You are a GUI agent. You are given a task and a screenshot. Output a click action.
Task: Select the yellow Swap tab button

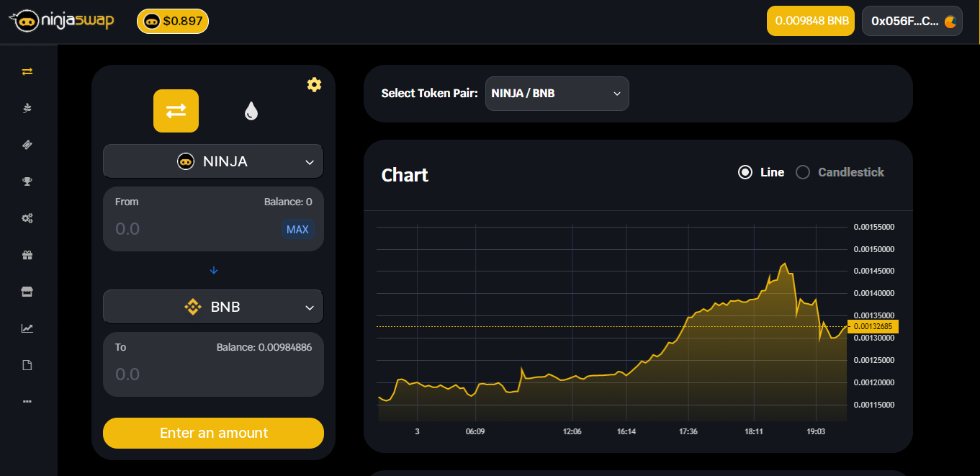[x=176, y=111]
